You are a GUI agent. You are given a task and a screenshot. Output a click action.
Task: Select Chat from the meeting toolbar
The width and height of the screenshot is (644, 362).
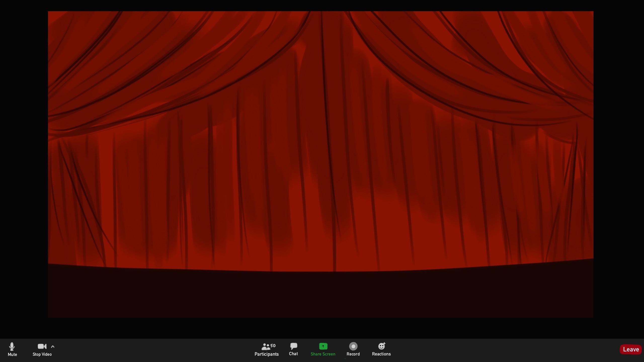click(293, 349)
